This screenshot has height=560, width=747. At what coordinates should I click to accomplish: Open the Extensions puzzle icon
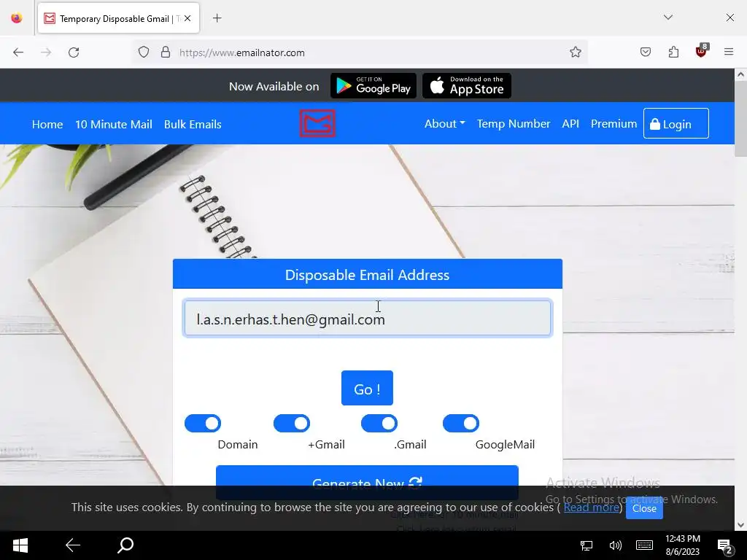(673, 52)
